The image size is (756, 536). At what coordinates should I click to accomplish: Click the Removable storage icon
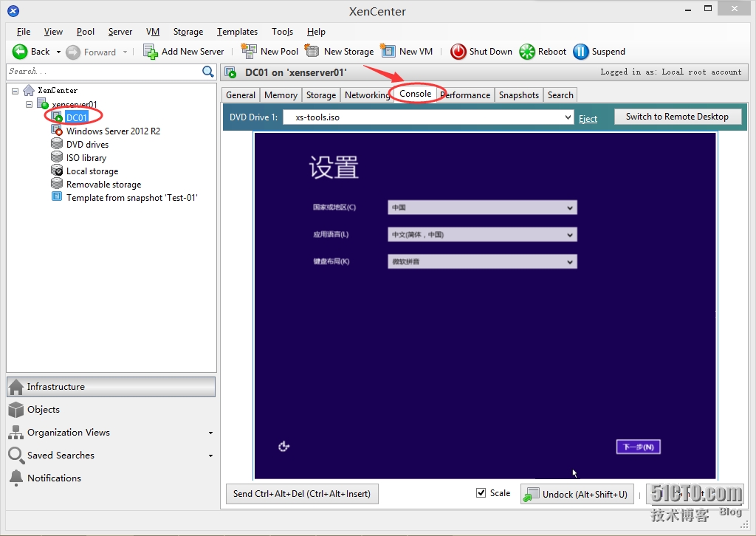click(57, 184)
